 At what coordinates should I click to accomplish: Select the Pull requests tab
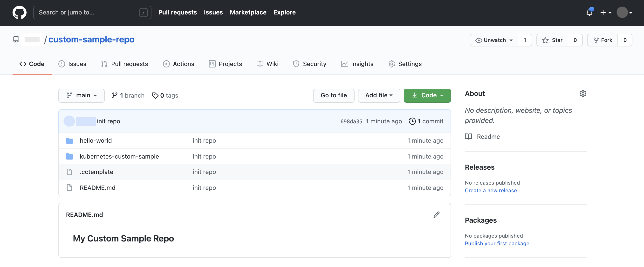[124, 64]
